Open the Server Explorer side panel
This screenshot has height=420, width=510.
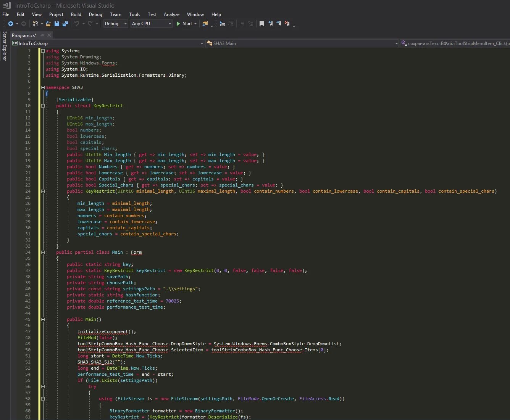coord(5,46)
